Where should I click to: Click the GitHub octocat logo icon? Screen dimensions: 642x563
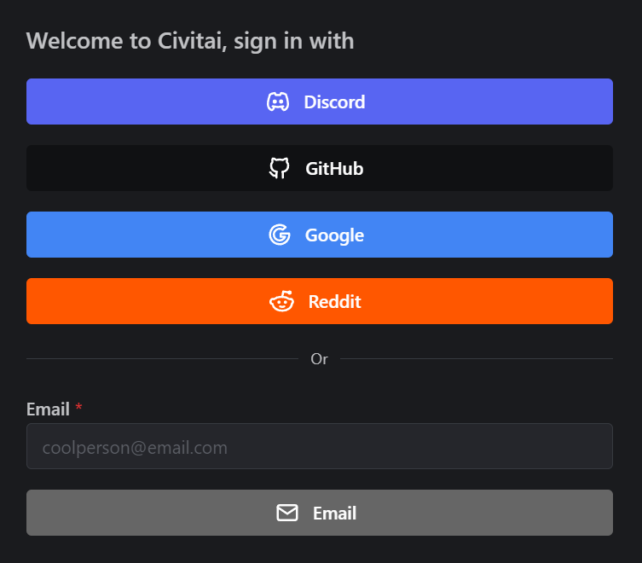[279, 168]
